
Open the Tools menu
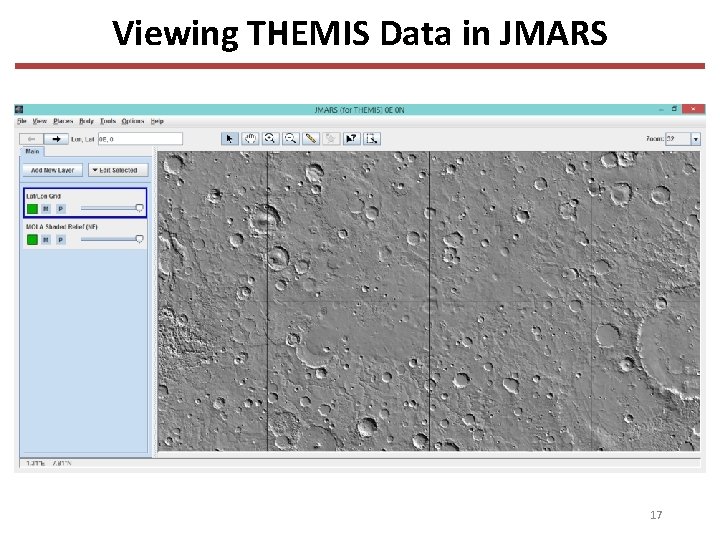point(108,121)
